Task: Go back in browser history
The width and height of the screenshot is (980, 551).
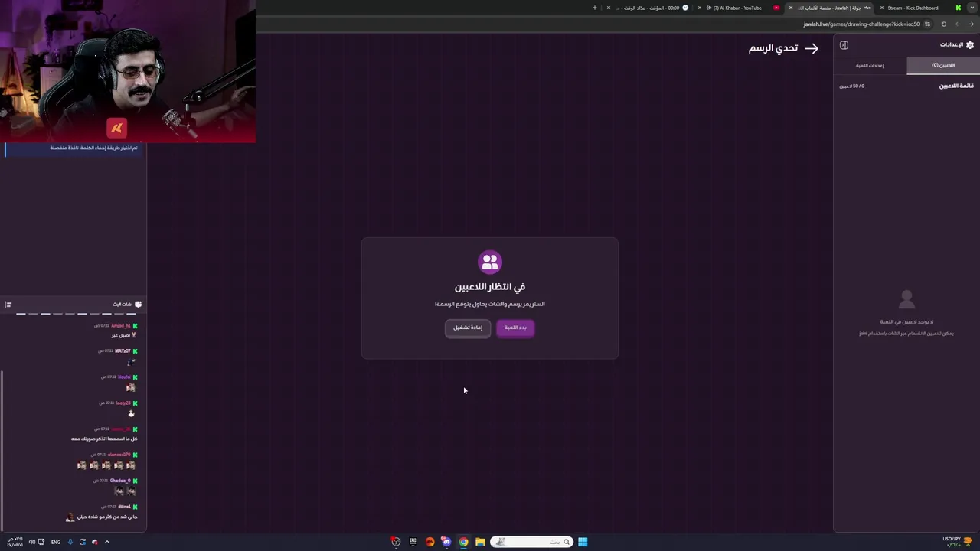Action: (971, 24)
